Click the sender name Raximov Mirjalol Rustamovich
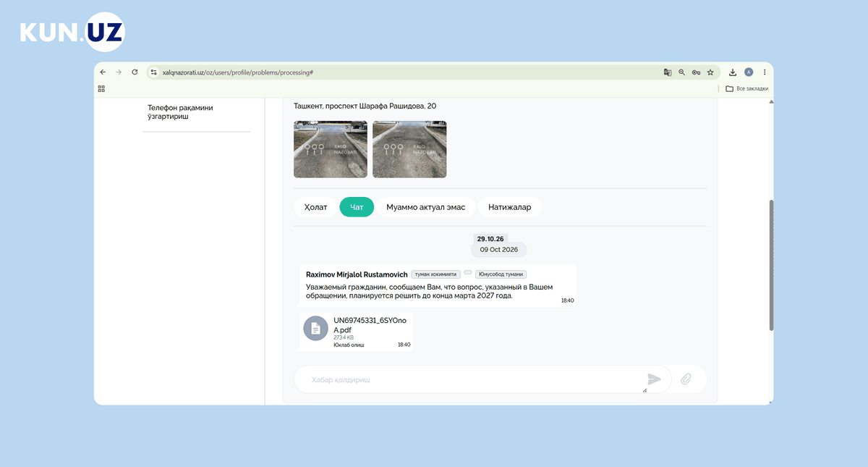This screenshot has height=467, width=868. click(x=357, y=274)
